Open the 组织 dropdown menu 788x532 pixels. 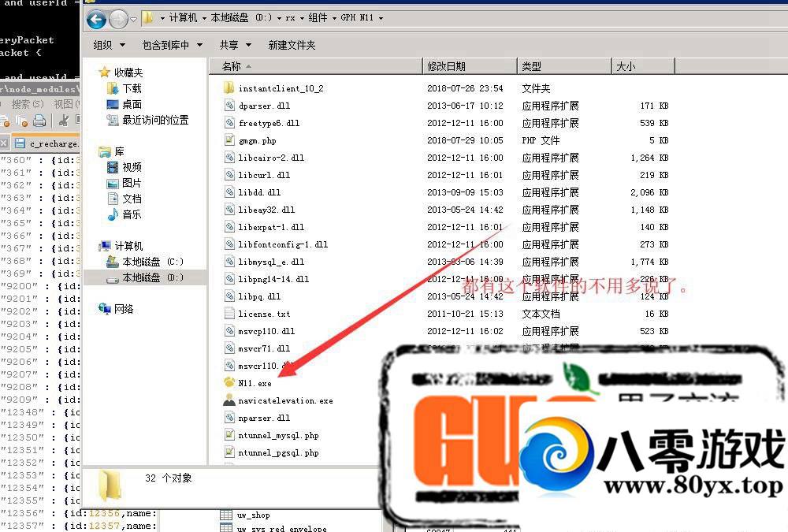pyautogui.click(x=109, y=45)
